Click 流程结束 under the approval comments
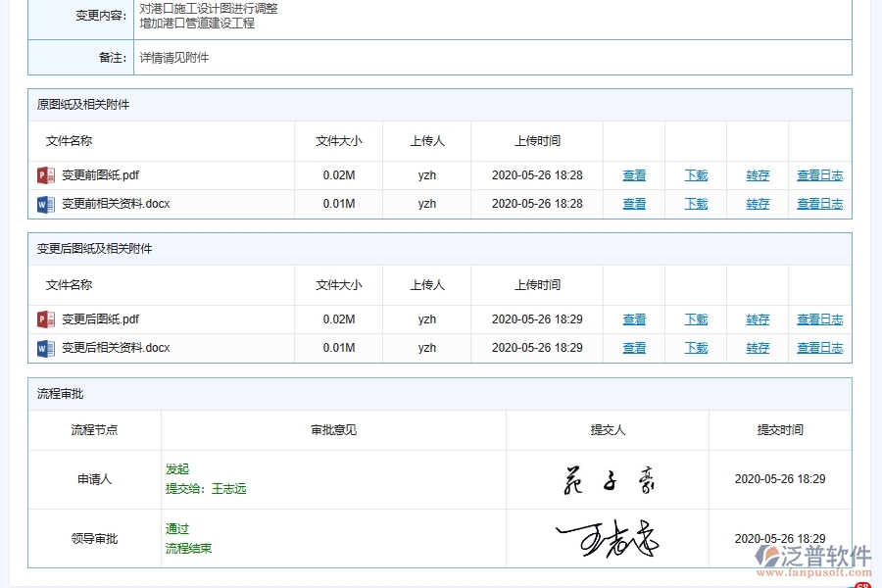The image size is (882, 588). 189,548
